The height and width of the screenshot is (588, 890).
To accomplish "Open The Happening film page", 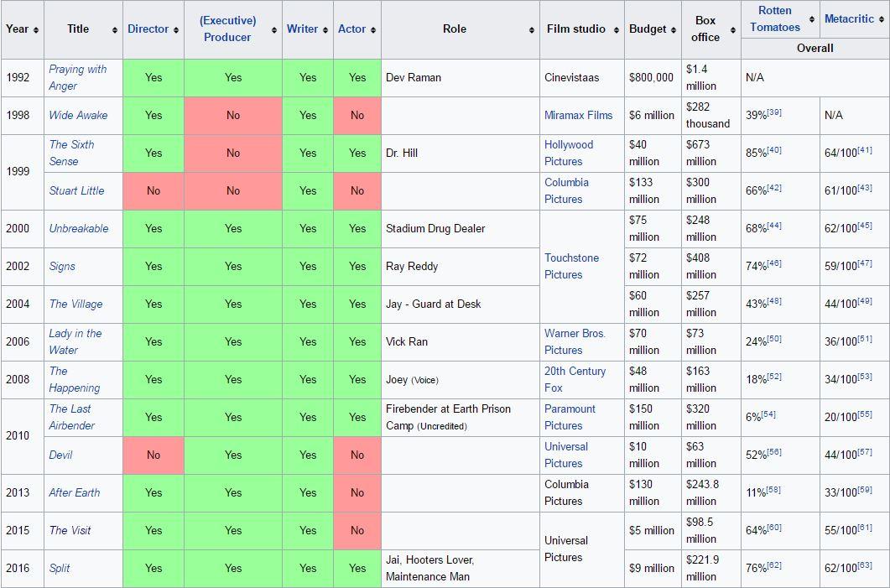I will tap(75, 379).
